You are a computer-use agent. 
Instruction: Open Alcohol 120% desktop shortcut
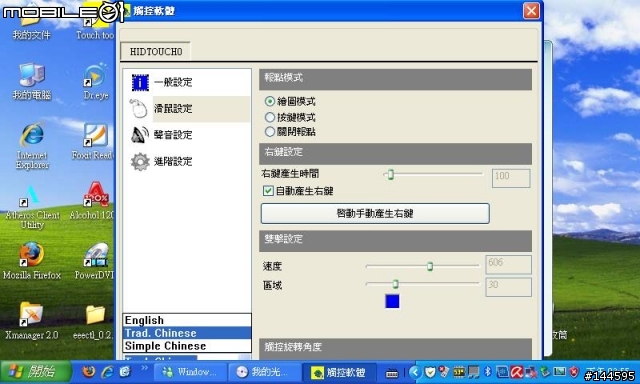[x=93, y=201]
